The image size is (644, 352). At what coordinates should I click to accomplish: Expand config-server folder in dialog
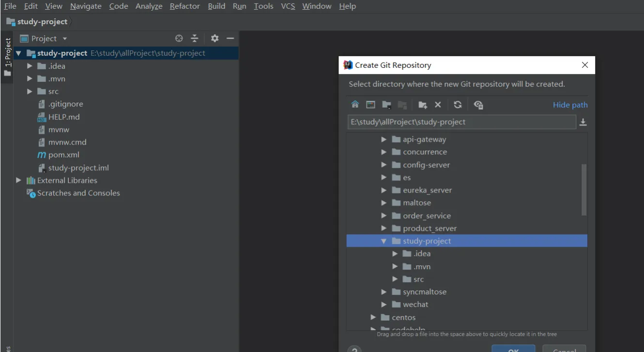tap(384, 165)
